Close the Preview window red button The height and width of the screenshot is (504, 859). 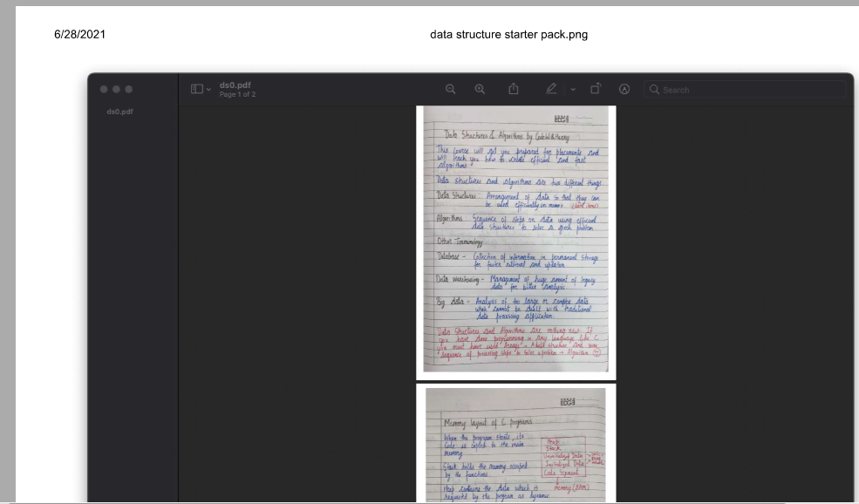104,89
